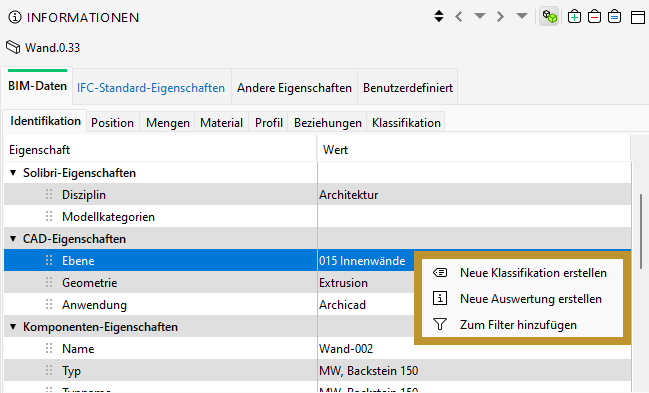Viewport: 649px width, 393px height.
Task: Click the up-down sort arrows in header
Action: coord(439,17)
